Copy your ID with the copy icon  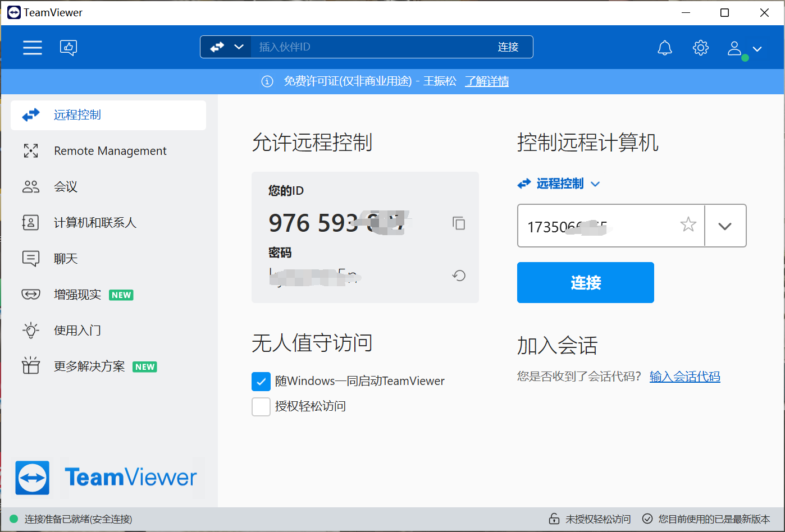tap(459, 223)
